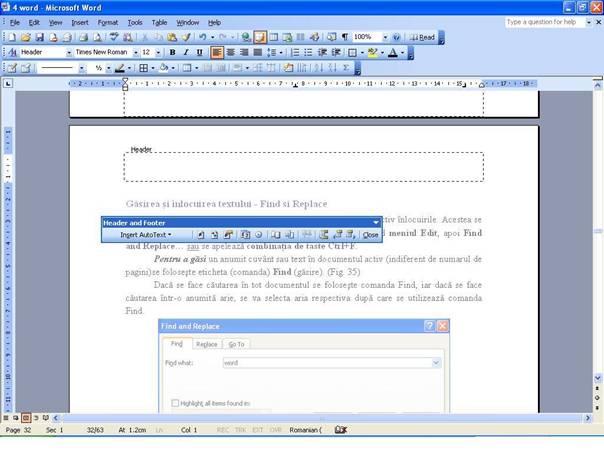Open the Insert AutoText dropdown
The image size is (604, 453).
point(145,235)
